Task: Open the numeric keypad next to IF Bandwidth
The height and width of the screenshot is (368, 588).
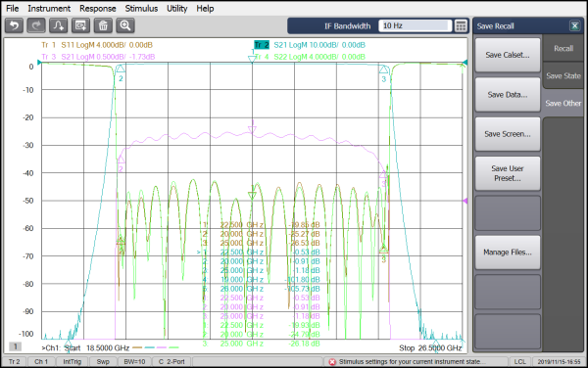Action: (x=461, y=25)
